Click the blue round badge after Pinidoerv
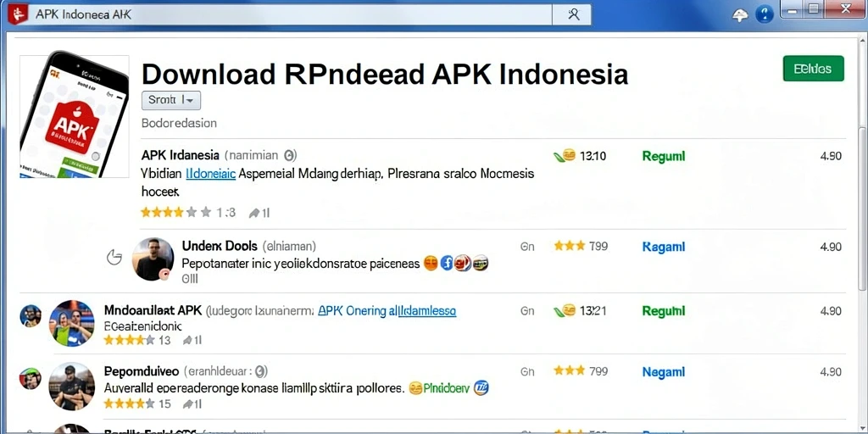 point(481,388)
